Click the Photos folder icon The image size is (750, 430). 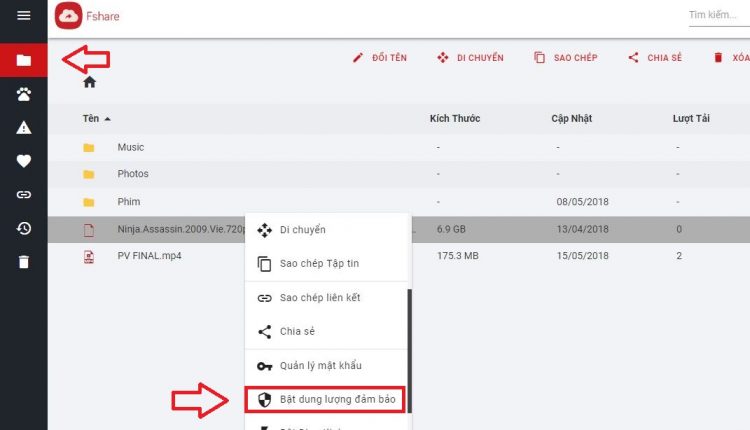tap(88, 175)
